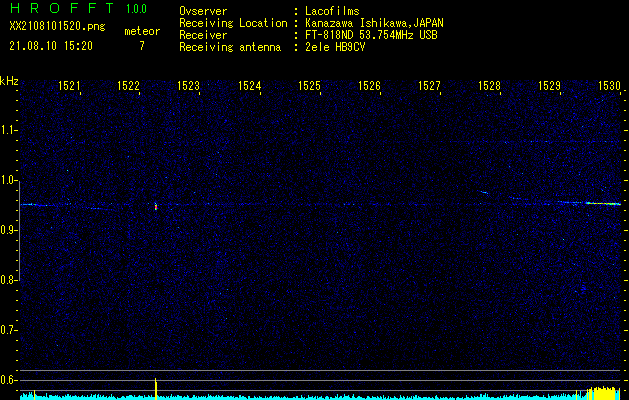Viewport: 629px width, 400px height.
Task: Click the location Kanazawa Ishikawa,JAPAN
Action: click(374, 23)
